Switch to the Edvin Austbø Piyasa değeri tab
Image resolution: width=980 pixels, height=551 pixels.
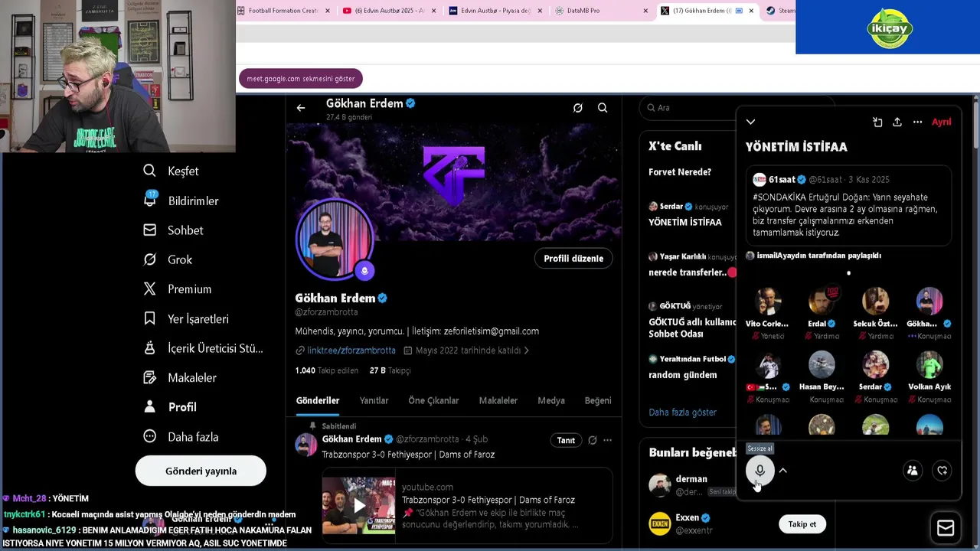pyautogui.click(x=496, y=11)
